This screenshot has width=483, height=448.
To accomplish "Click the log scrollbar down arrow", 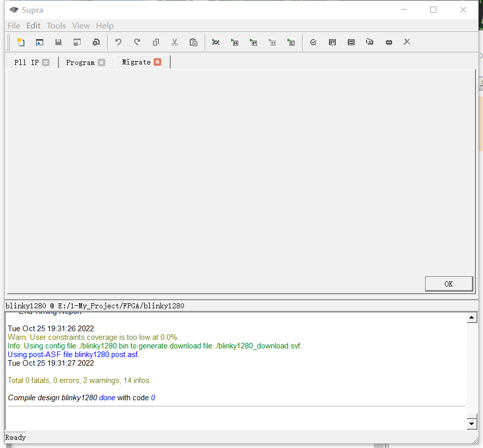I will (x=472, y=424).
